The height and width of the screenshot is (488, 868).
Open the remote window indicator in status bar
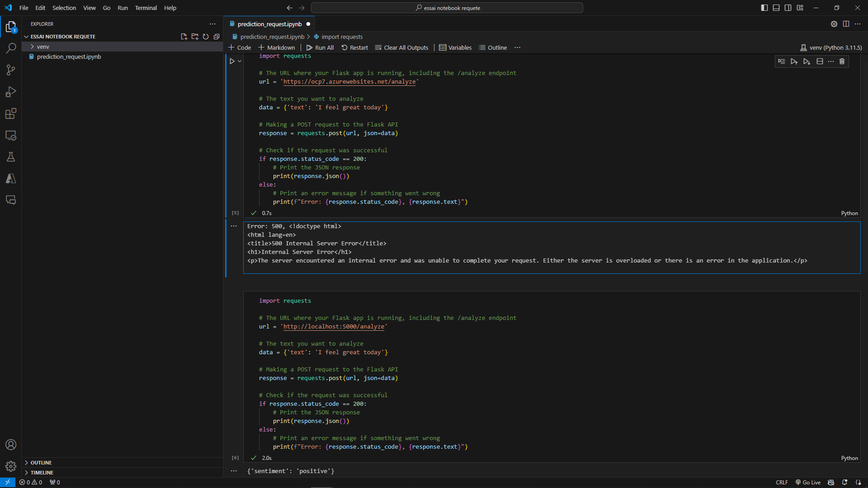tap(8, 482)
